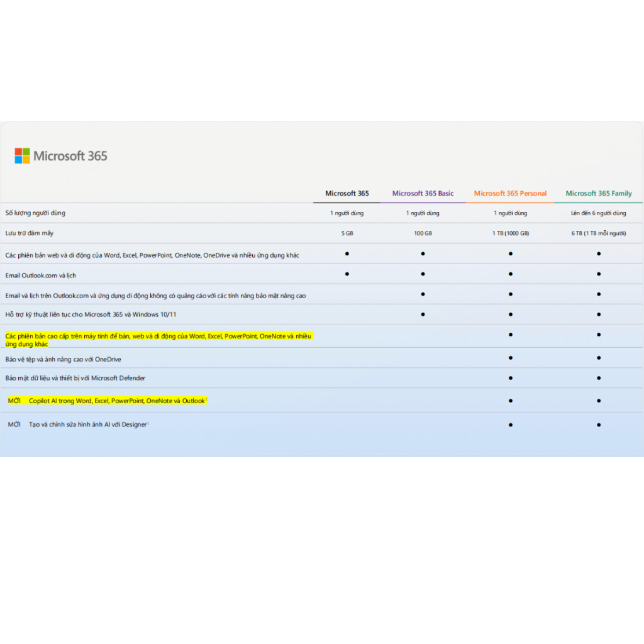The image size is (644, 644).
Task: Click the 'Số lượng người dùng' row label
Action: (35, 213)
